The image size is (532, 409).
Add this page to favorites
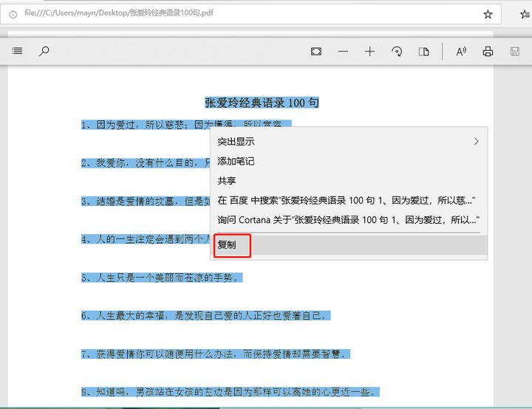tap(488, 14)
